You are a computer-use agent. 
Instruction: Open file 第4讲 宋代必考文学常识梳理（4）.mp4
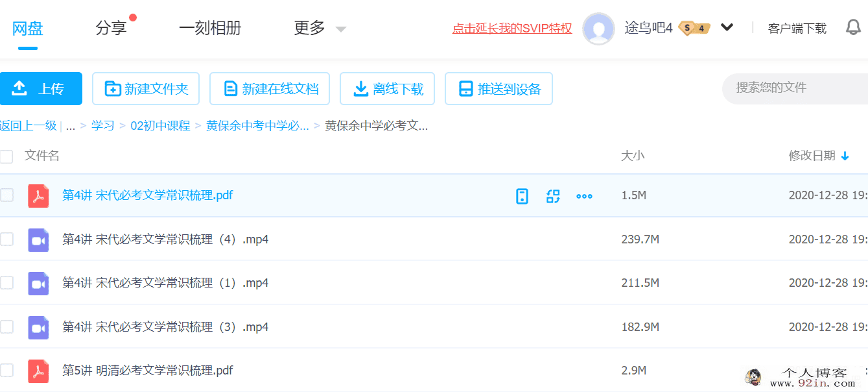(165, 239)
